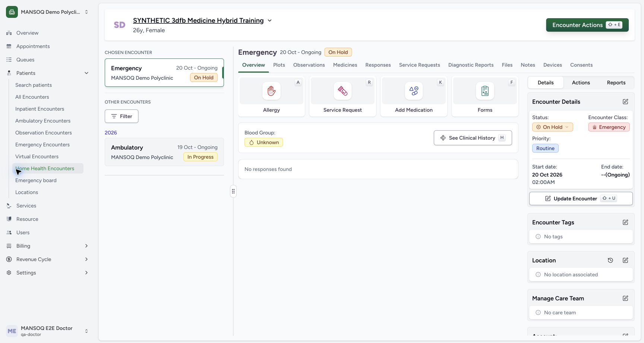644x343 pixels.
Task: Open the encounters Filter button
Action: [121, 116]
